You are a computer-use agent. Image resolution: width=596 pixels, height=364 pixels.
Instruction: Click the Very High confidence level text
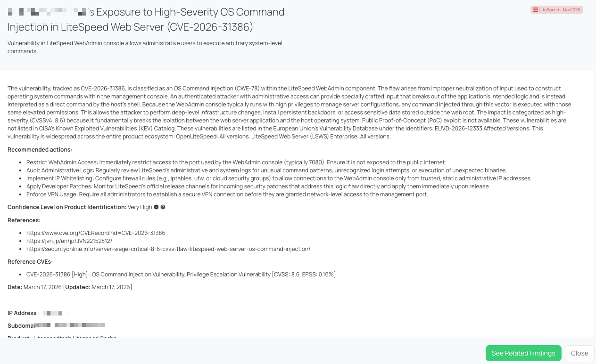(140, 207)
